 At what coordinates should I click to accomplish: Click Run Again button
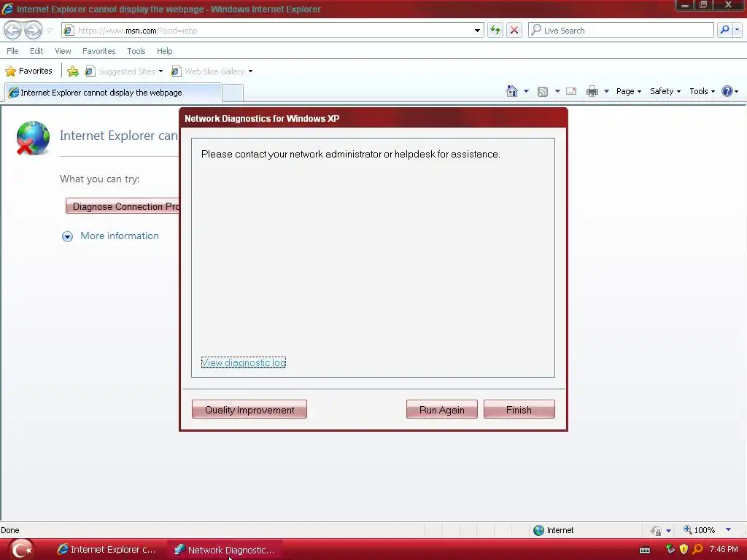(x=441, y=410)
